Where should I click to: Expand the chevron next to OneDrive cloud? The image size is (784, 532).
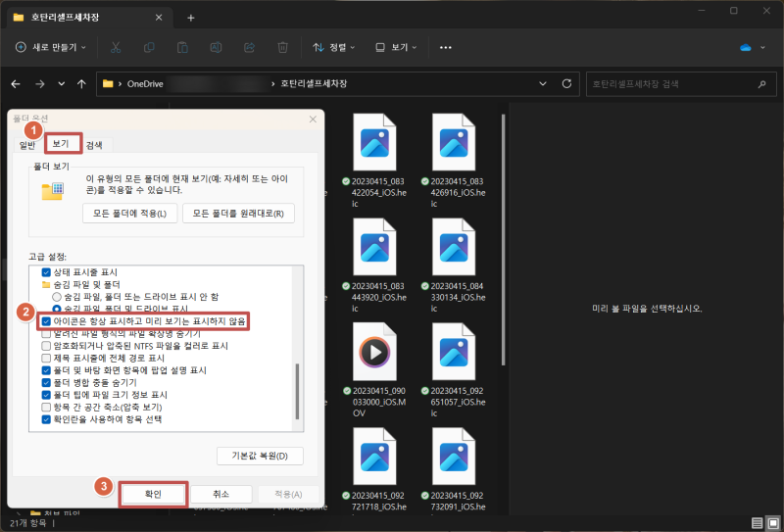coord(763,47)
